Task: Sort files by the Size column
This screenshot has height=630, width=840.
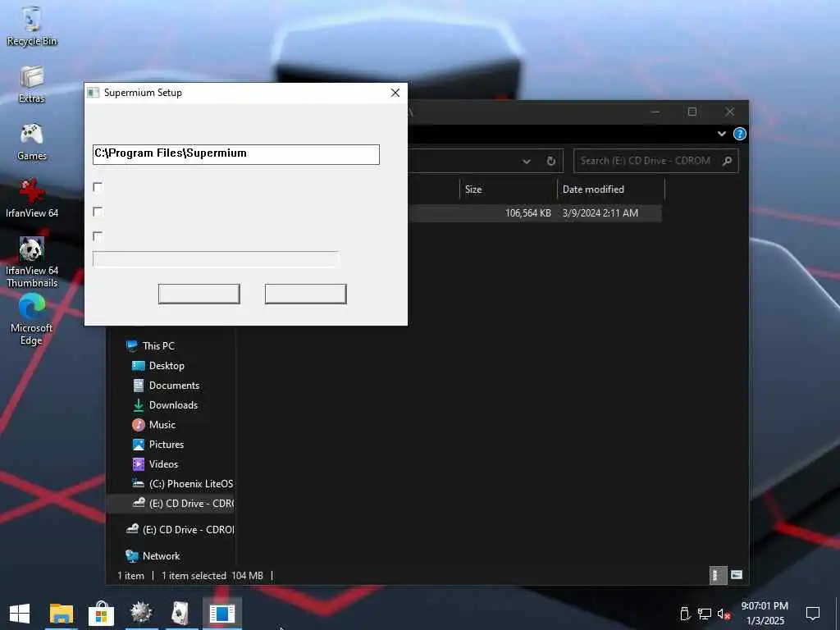Action: [x=509, y=189]
